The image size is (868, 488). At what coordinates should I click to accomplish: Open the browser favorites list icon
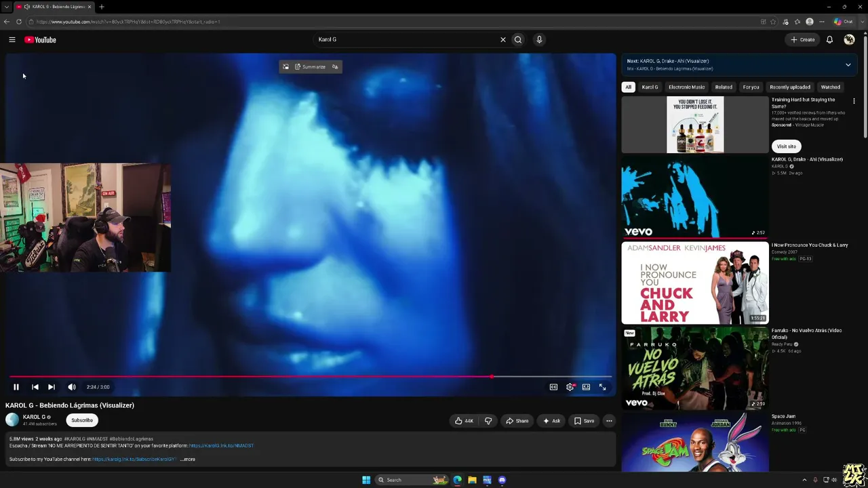797,22
